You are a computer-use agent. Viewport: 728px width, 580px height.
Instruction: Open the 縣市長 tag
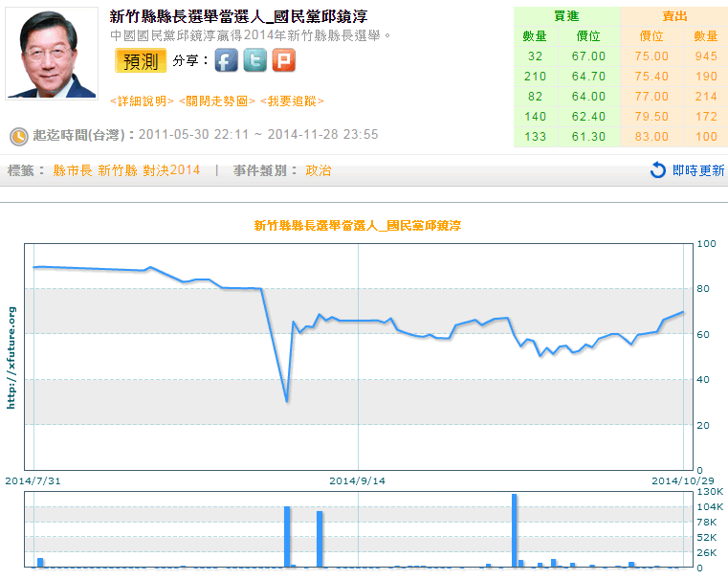(x=73, y=170)
